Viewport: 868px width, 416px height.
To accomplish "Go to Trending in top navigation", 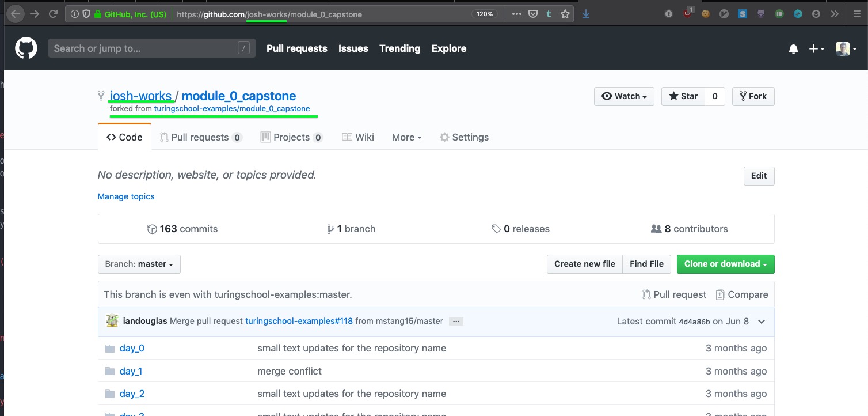I will (x=399, y=48).
